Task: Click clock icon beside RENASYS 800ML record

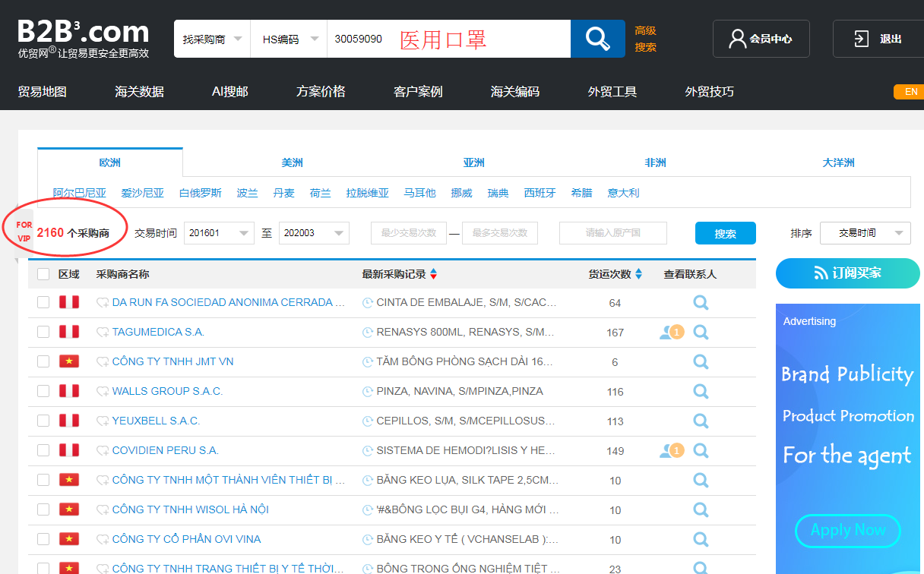Action: pyautogui.click(x=368, y=333)
